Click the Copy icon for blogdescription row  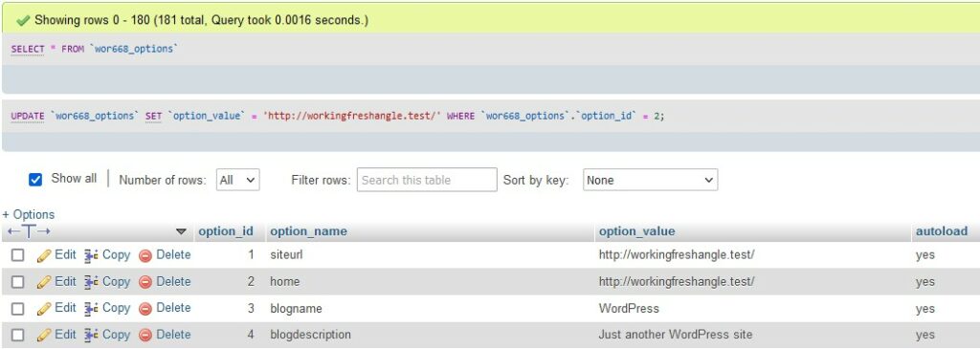pyautogui.click(x=91, y=336)
